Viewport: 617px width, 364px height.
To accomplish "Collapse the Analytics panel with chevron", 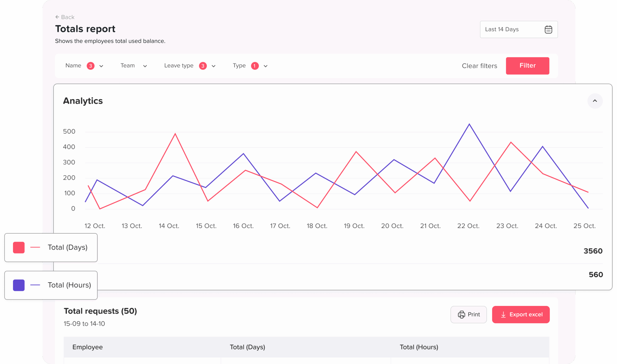I will [x=595, y=101].
